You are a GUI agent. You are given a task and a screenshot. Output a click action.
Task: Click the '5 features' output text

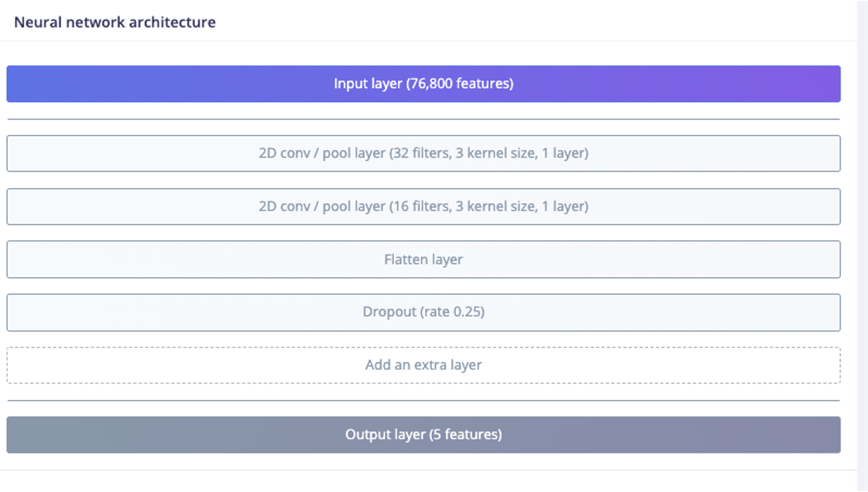pyautogui.click(x=466, y=435)
